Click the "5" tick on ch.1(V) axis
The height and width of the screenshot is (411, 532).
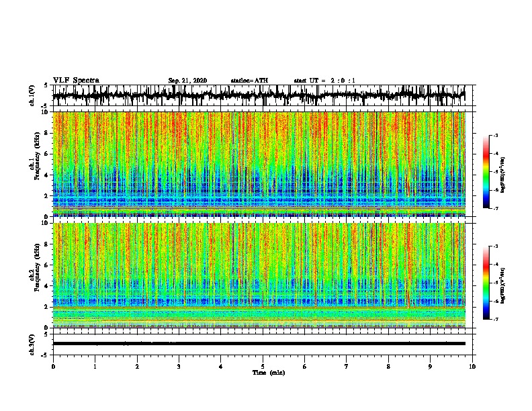click(46, 85)
